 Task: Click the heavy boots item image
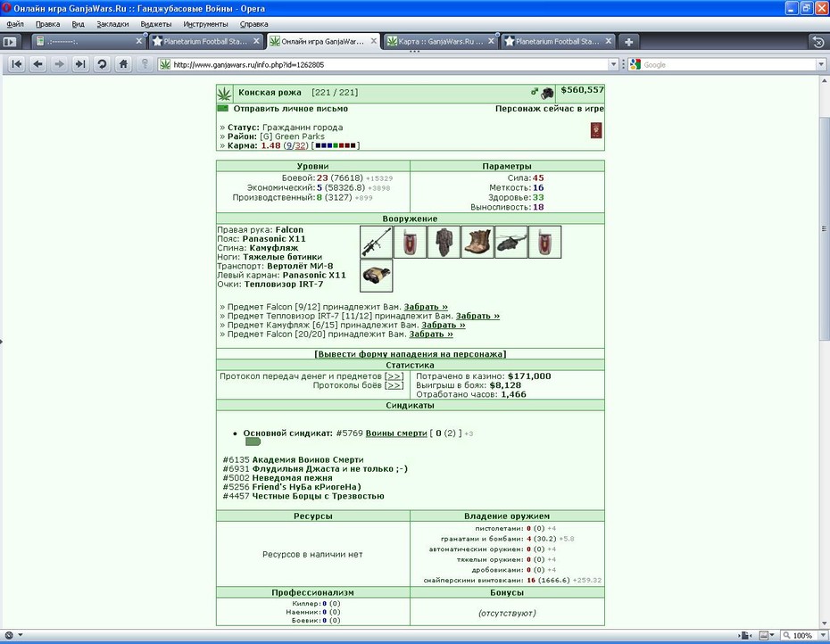pos(477,242)
